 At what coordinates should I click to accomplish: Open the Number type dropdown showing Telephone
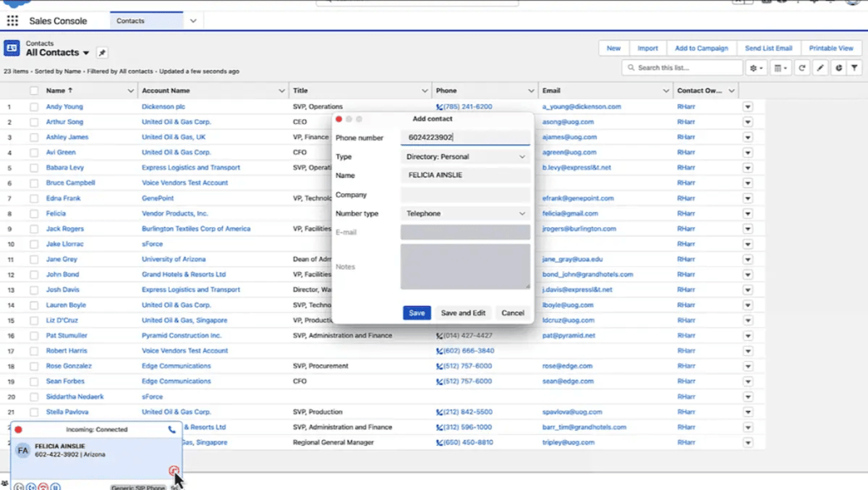(x=465, y=214)
